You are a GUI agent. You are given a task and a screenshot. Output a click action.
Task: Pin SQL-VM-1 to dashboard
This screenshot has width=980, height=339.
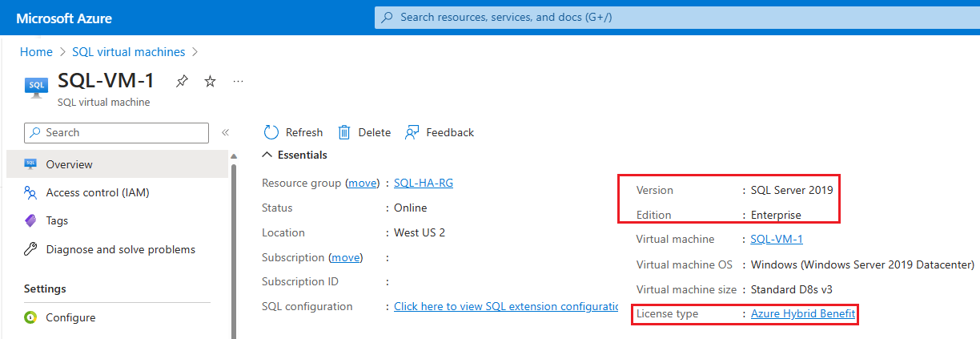pyautogui.click(x=182, y=81)
